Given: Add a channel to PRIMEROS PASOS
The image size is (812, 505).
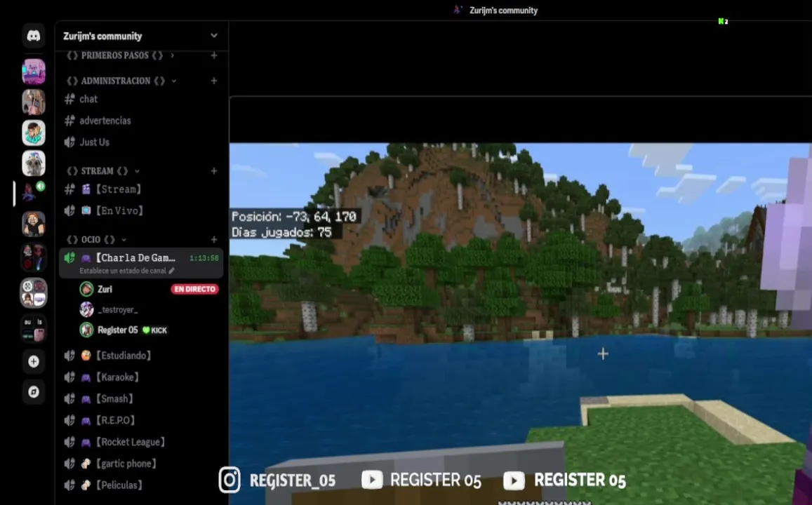Looking at the screenshot, I should [x=214, y=55].
